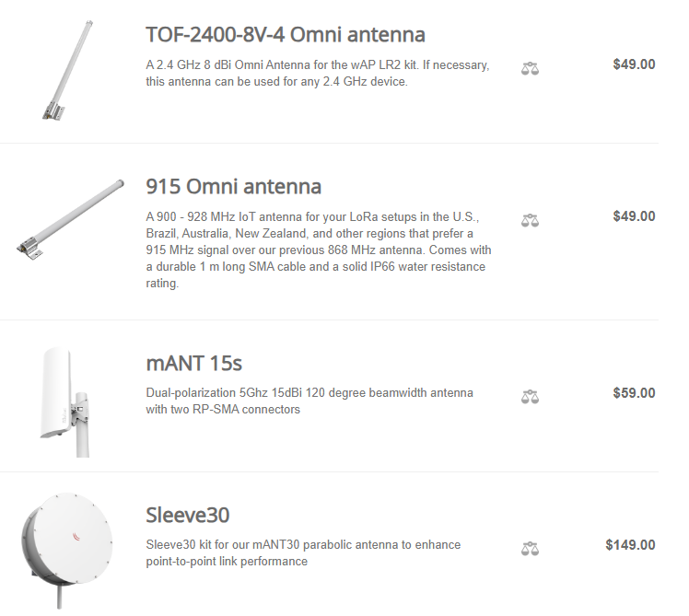Click the $49.00 price of TOF-2400-8V-4

click(x=634, y=64)
